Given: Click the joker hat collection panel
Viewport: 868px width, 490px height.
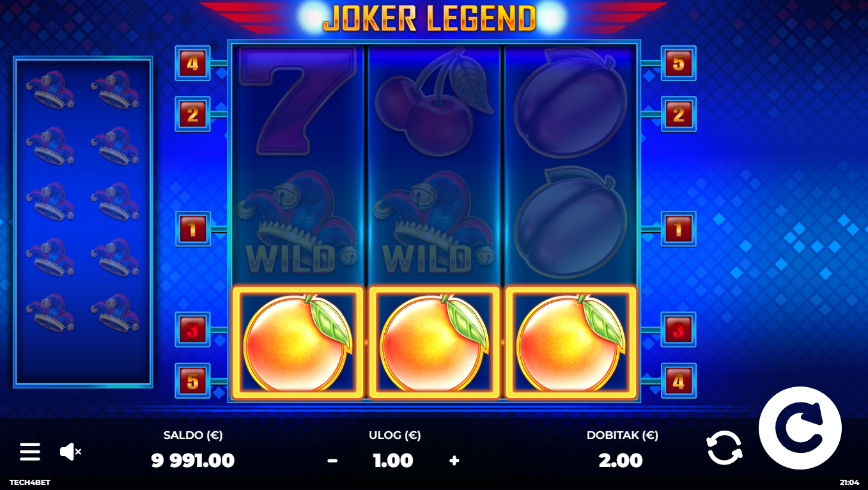Looking at the screenshot, I should click(83, 222).
